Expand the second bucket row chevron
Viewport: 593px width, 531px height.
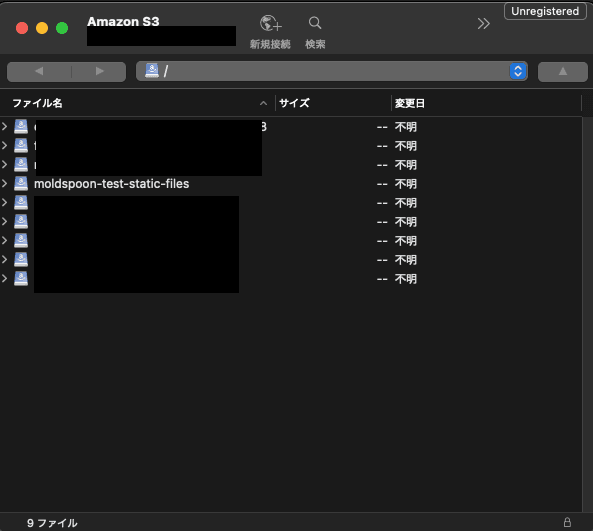[5, 145]
